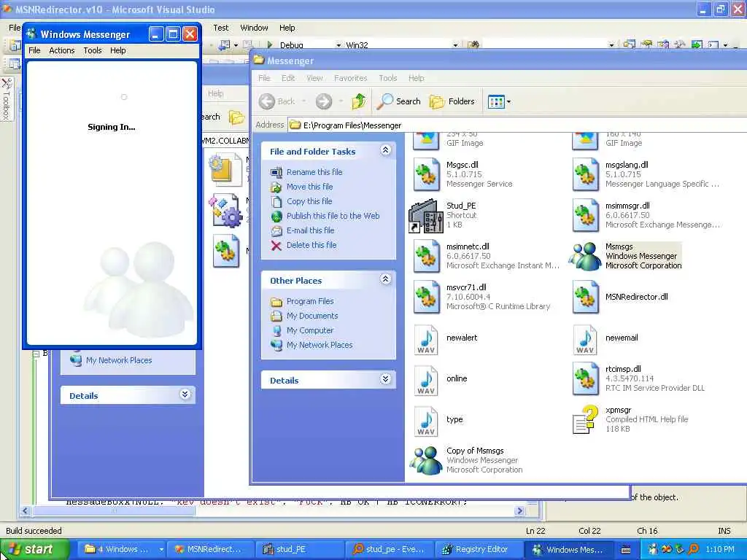Open My Computer in Other Places
747x560 pixels.
310,330
